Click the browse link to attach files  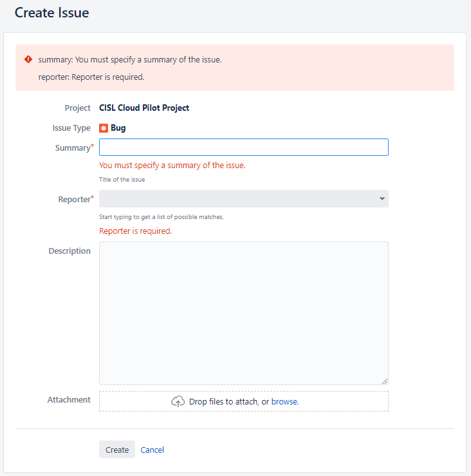pyautogui.click(x=284, y=401)
